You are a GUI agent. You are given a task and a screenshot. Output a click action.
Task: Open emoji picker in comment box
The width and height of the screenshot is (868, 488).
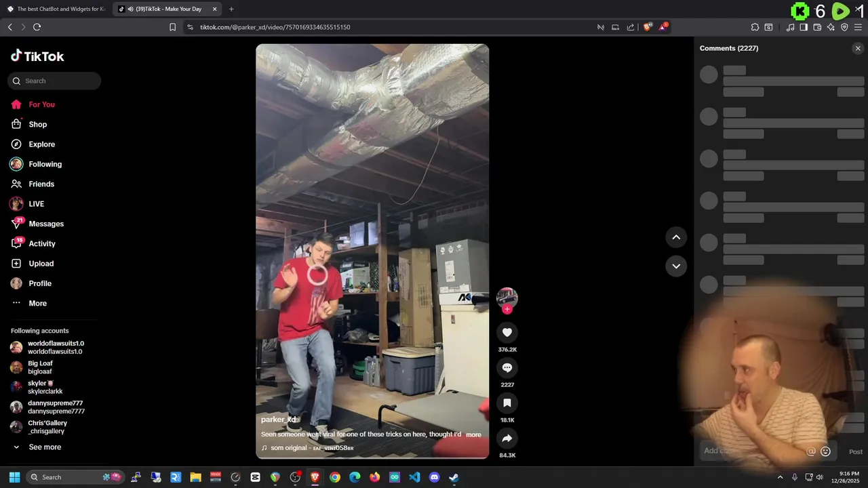825,451
